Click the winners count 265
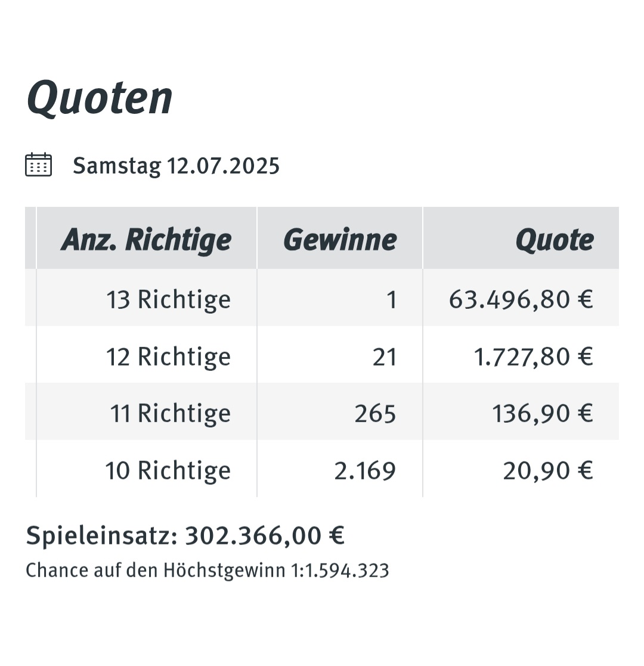 pyautogui.click(x=376, y=413)
